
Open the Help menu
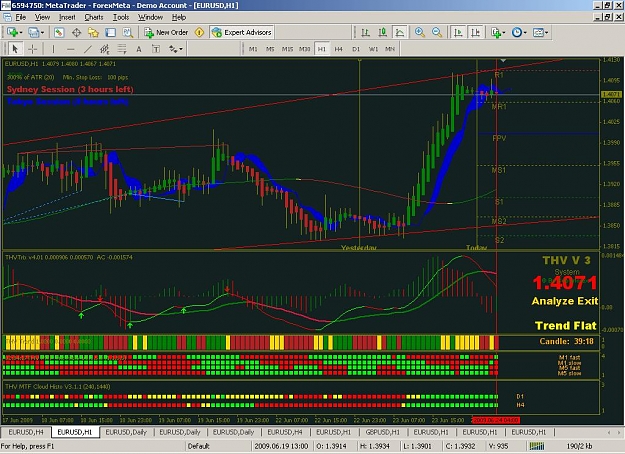pos(179,17)
